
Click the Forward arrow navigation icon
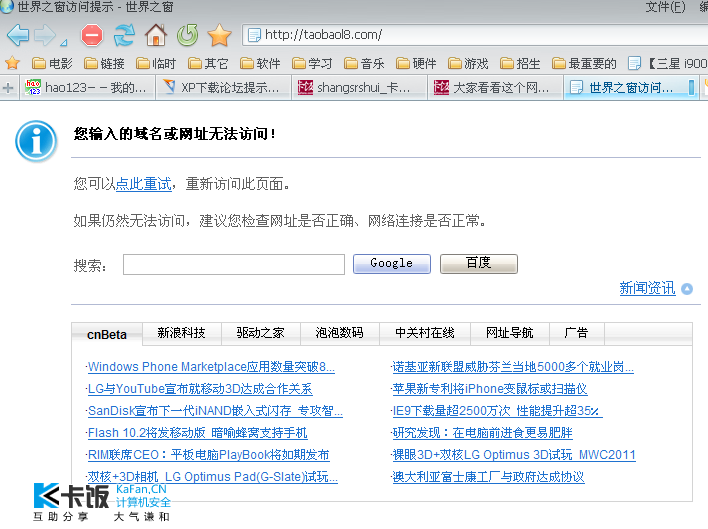tap(45, 35)
